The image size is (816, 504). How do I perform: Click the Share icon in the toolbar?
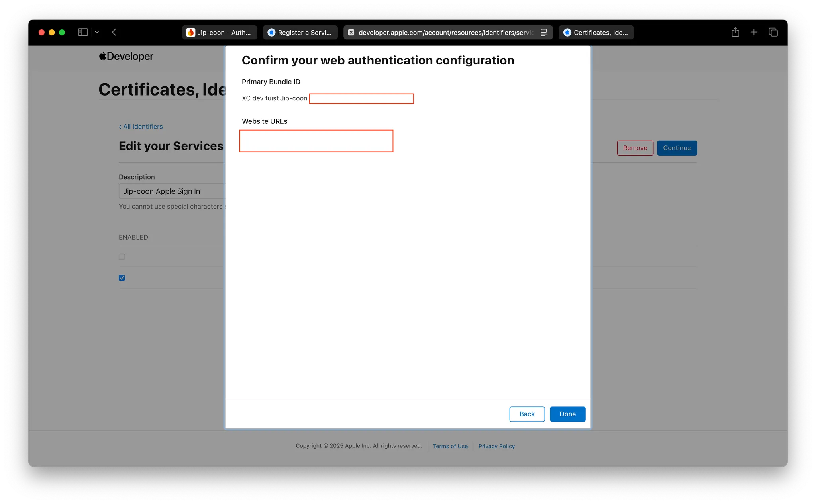point(735,32)
